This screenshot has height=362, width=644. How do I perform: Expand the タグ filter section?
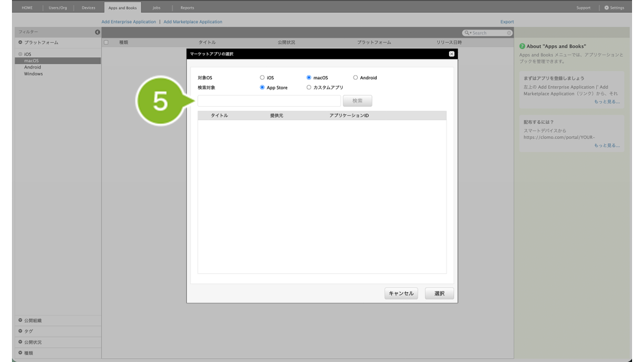coord(20,331)
